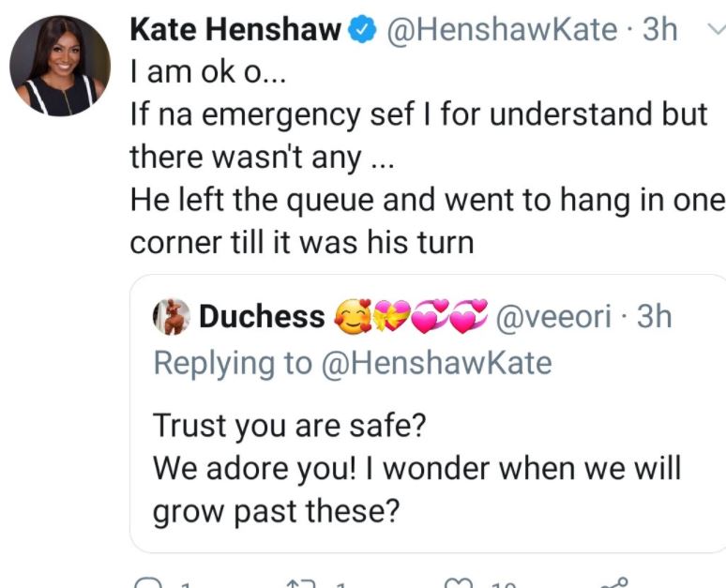Click Kate Henshaw's tweet 3h timestamp

[x=659, y=30]
